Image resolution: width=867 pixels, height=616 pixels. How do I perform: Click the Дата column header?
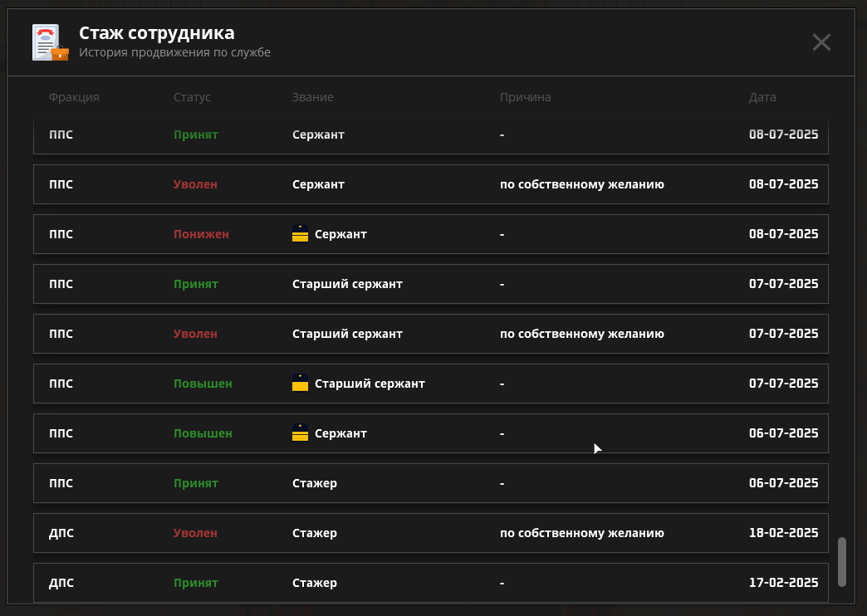(762, 97)
